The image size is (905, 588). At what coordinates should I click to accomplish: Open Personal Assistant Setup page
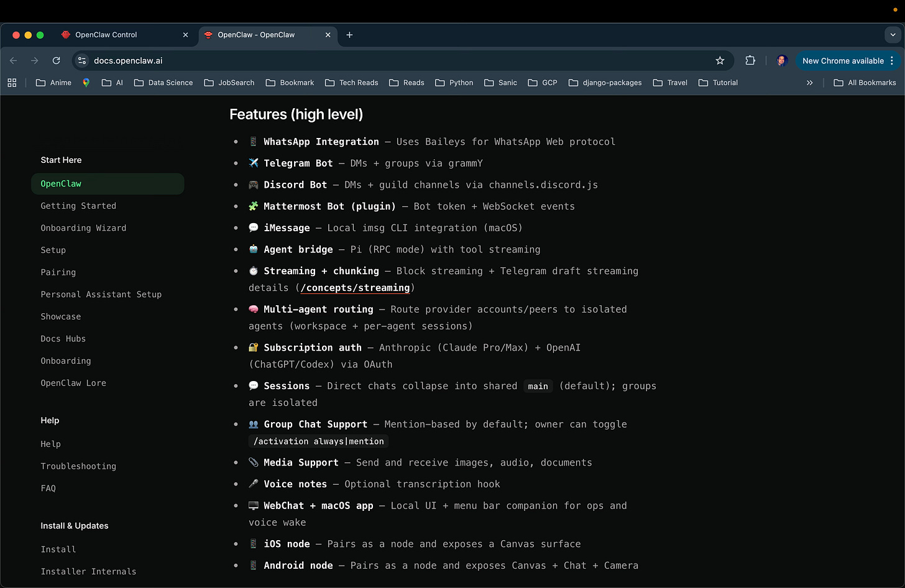coord(101,295)
